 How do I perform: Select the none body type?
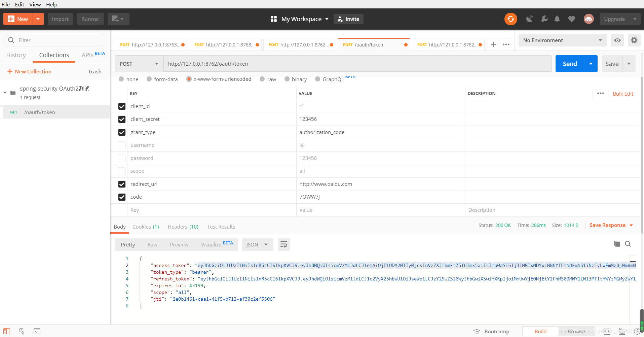click(x=121, y=79)
